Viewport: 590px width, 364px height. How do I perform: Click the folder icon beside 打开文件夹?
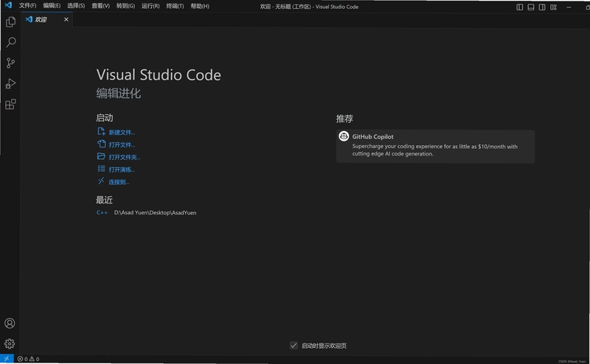click(x=101, y=156)
